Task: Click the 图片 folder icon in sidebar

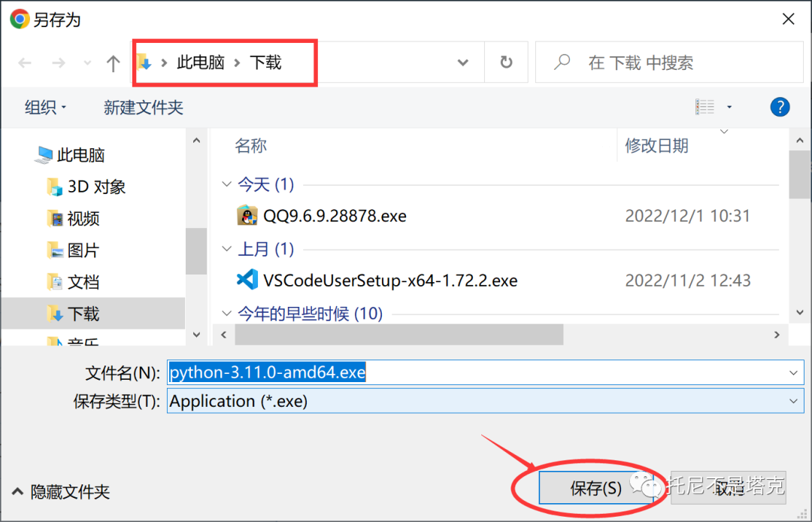Action: click(56, 250)
